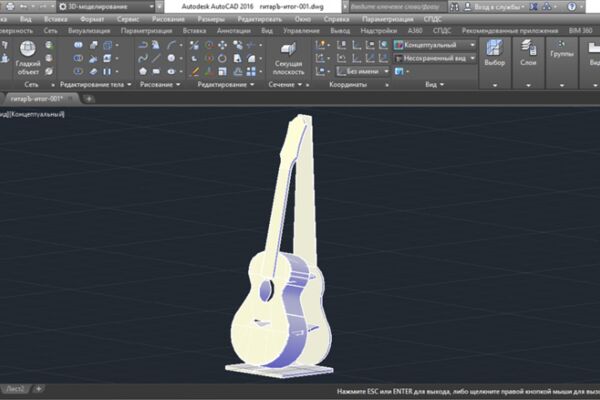
Task: Open the Несохраненный вид dropdown
Action: pyautogui.click(x=435, y=58)
